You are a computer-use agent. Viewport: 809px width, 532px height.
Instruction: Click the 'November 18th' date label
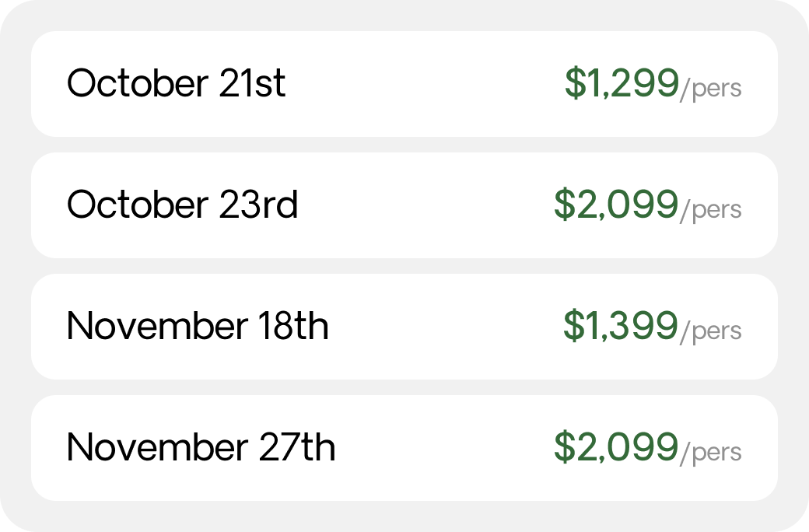[198, 326]
